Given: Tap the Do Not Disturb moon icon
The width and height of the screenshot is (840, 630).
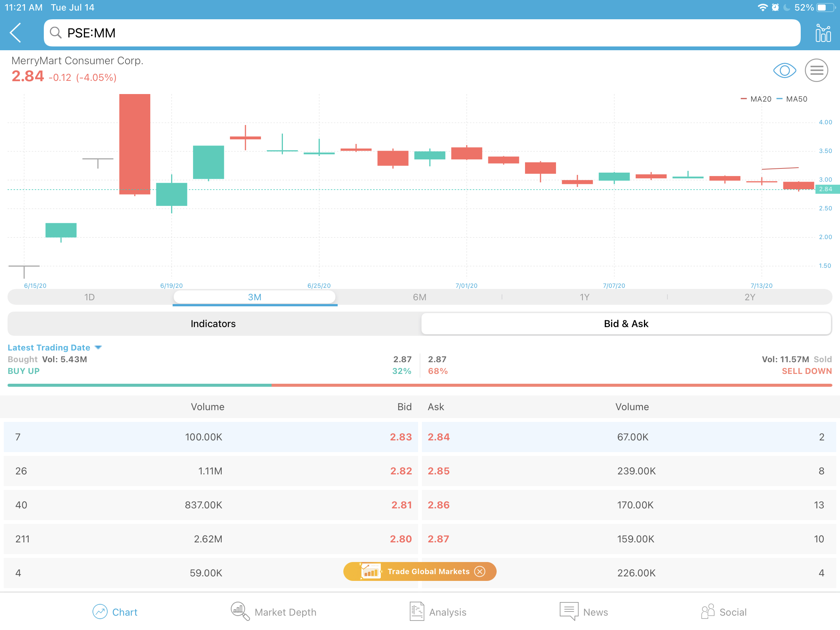Looking at the screenshot, I should coord(787,8).
